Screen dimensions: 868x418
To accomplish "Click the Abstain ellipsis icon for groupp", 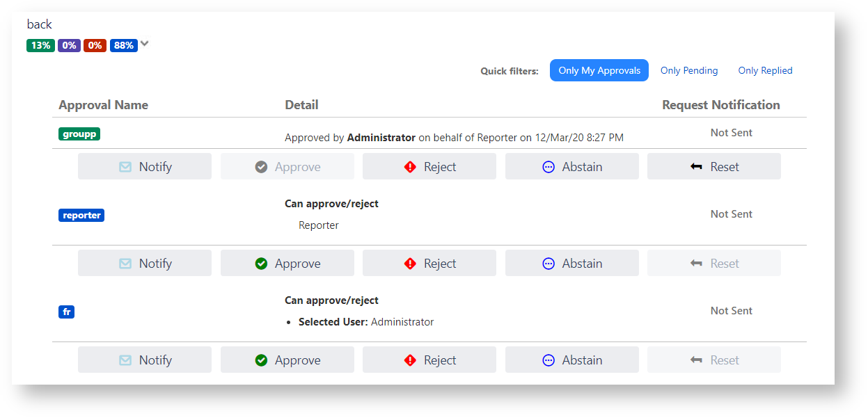I will [x=549, y=167].
